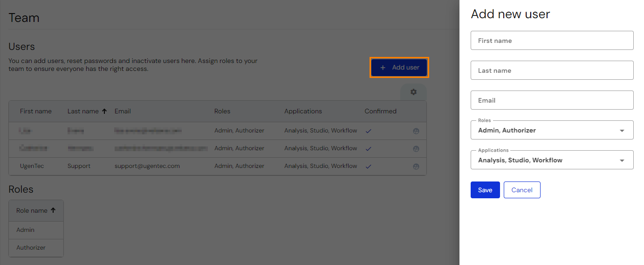This screenshot has height=265, width=644.
Task: Click the Roles column header in the users table
Action: pos(222,111)
